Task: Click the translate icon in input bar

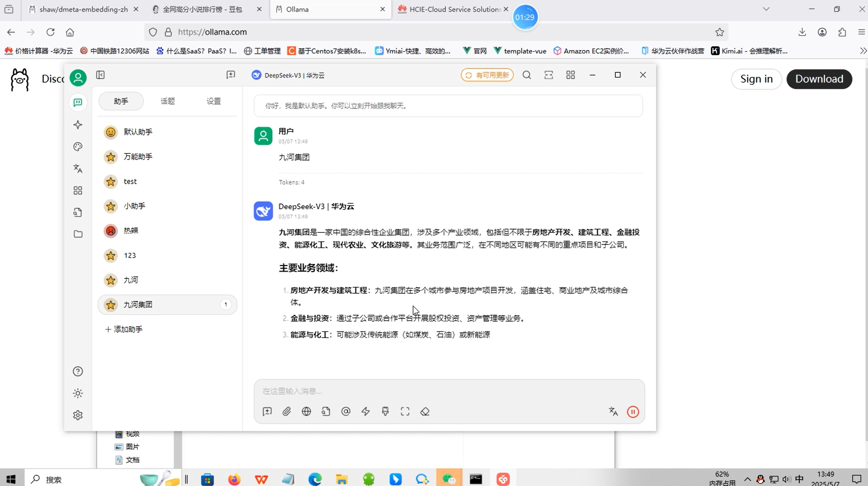Action: (x=613, y=411)
